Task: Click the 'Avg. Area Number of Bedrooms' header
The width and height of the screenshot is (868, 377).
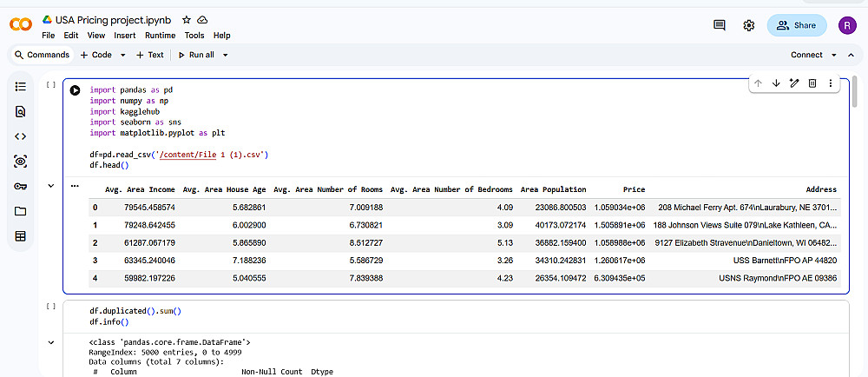Action: (451, 189)
